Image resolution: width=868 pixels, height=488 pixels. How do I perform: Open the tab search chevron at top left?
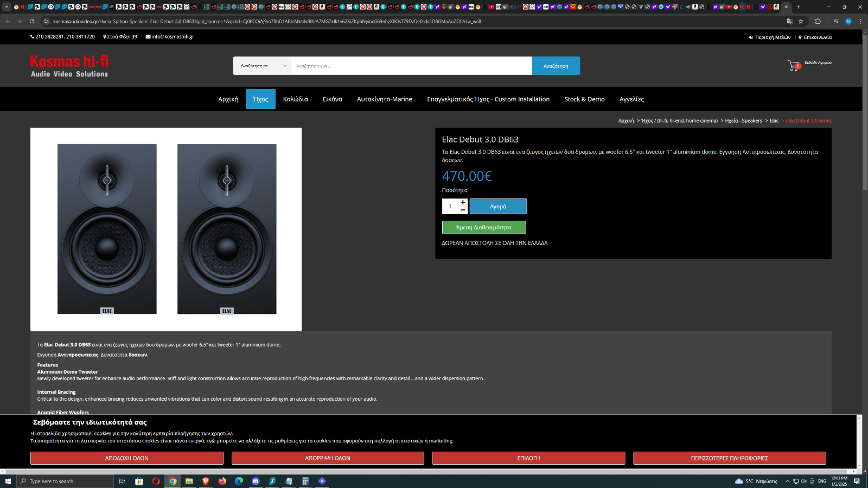coord(7,7)
